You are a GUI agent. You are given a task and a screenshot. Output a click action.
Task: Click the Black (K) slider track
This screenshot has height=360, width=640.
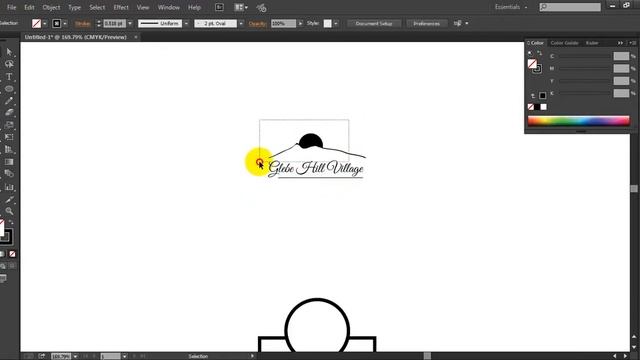[584, 93]
